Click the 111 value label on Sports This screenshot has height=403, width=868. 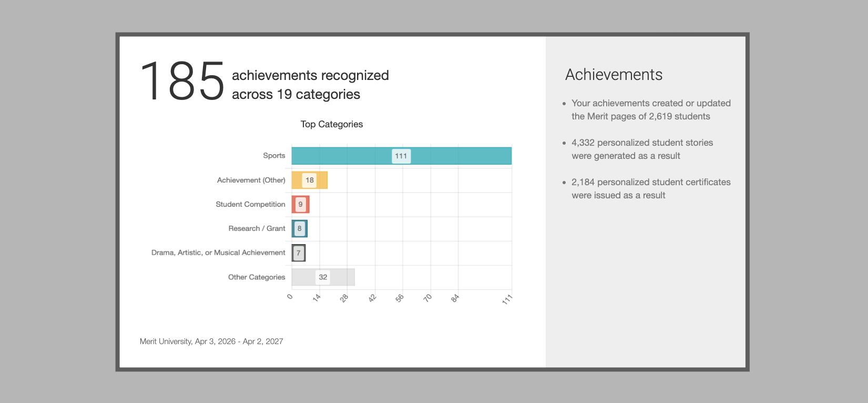pyautogui.click(x=401, y=156)
